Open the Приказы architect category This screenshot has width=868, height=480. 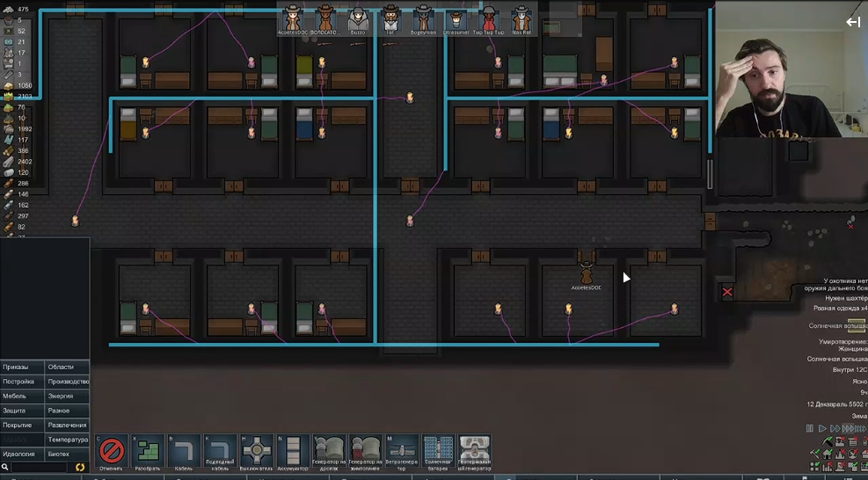(x=22, y=367)
